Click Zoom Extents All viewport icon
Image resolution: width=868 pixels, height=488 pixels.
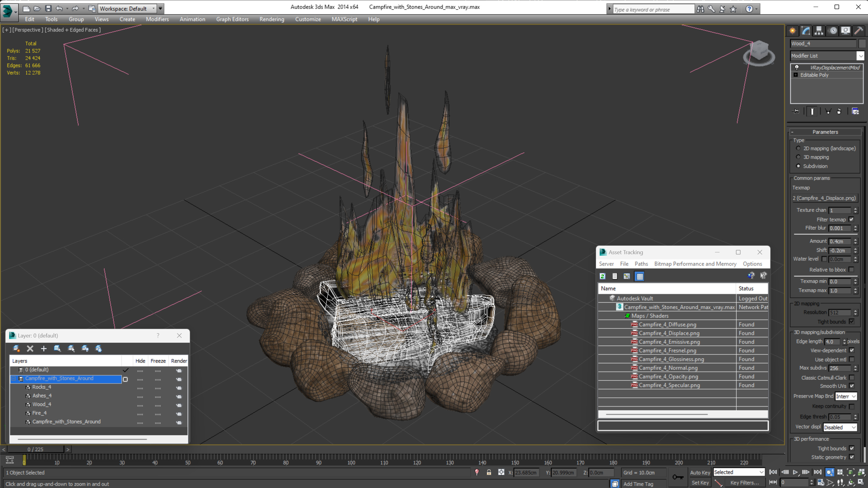[x=861, y=472]
